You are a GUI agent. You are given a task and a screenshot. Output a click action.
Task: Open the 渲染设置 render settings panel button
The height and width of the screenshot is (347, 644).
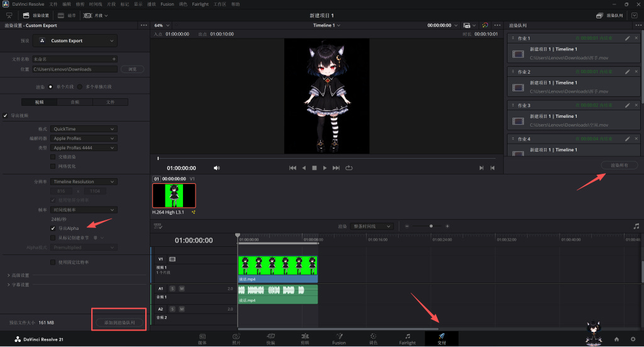click(x=36, y=16)
